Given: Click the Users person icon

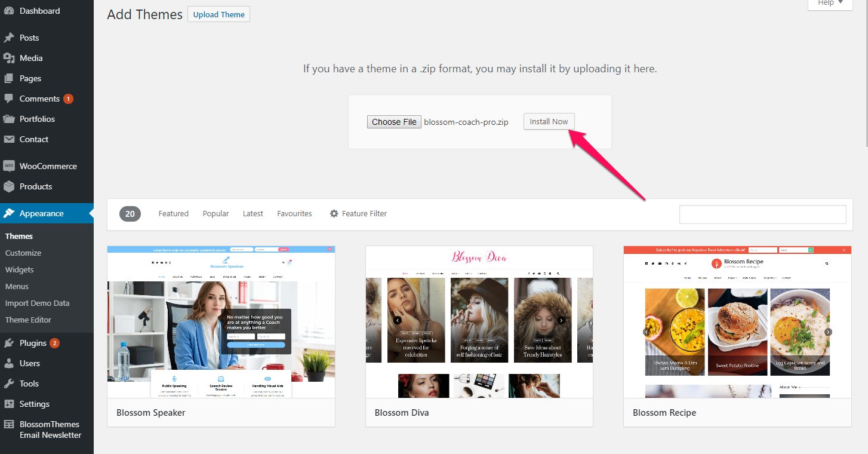Looking at the screenshot, I should pos(9,363).
